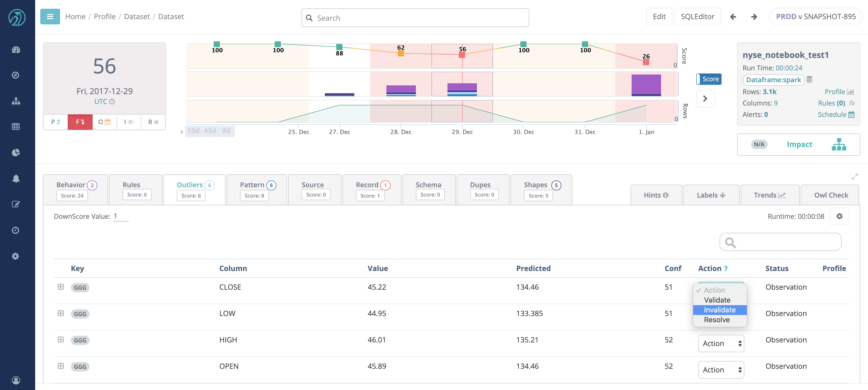Click the Impact lineage tree icon
This screenshot has width=868, height=390.
point(839,145)
